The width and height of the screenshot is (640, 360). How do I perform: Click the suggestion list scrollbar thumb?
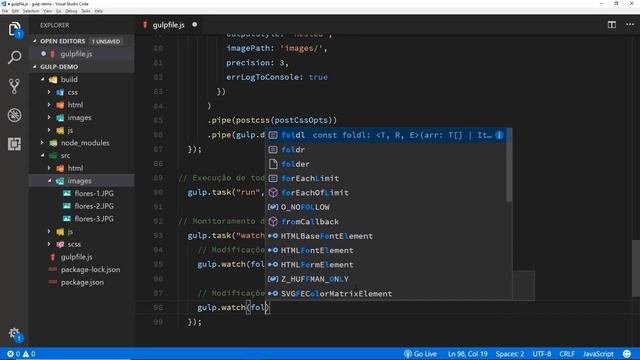(x=509, y=165)
